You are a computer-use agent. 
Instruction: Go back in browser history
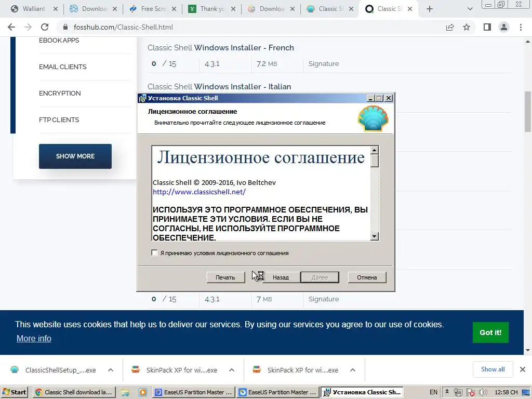pyautogui.click(x=11, y=27)
